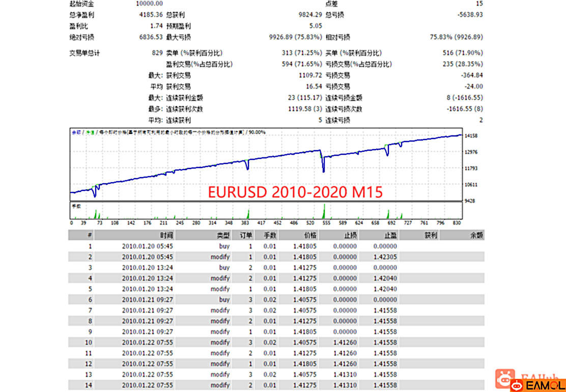566x392 pixels.
Task: Click the blue 余额 legend label
Action: point(76,132)
